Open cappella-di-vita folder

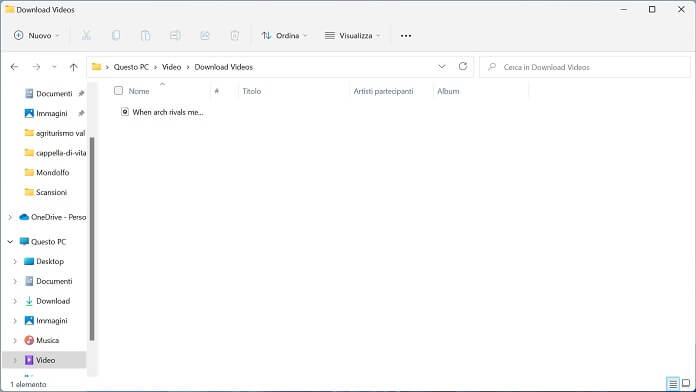coord(55,153)
